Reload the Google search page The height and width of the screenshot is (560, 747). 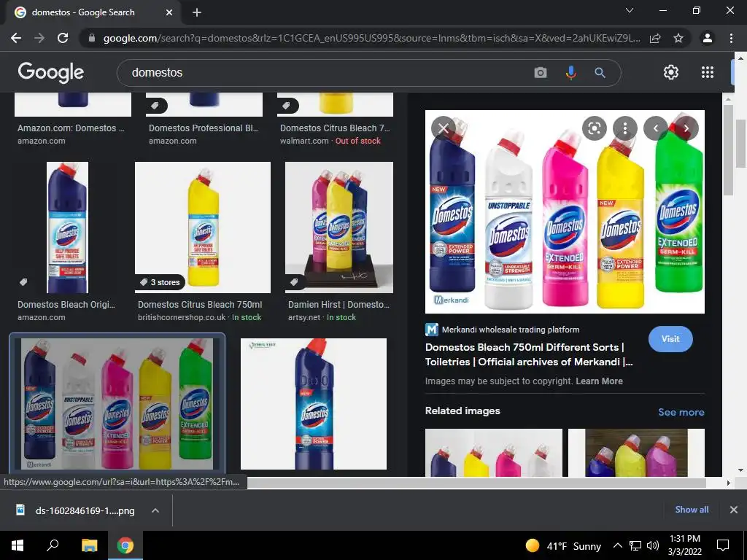pyautogui.click(x=63, y=38)
